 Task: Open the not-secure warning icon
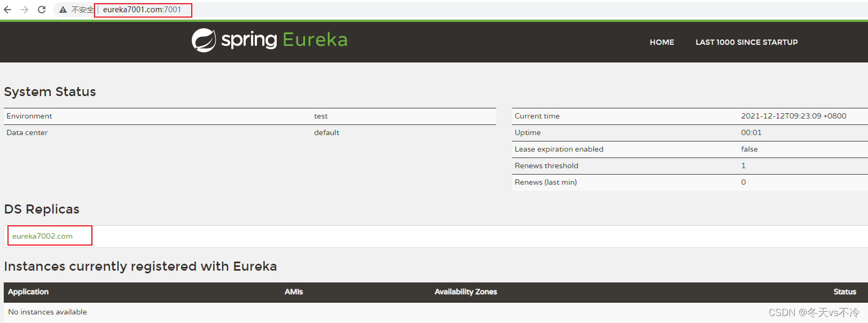(63, 10)
